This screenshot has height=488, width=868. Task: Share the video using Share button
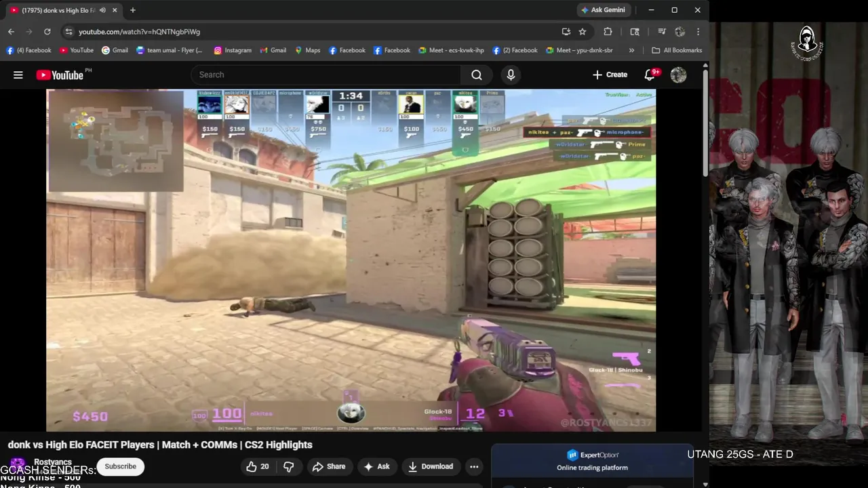[x=329, y=466]
